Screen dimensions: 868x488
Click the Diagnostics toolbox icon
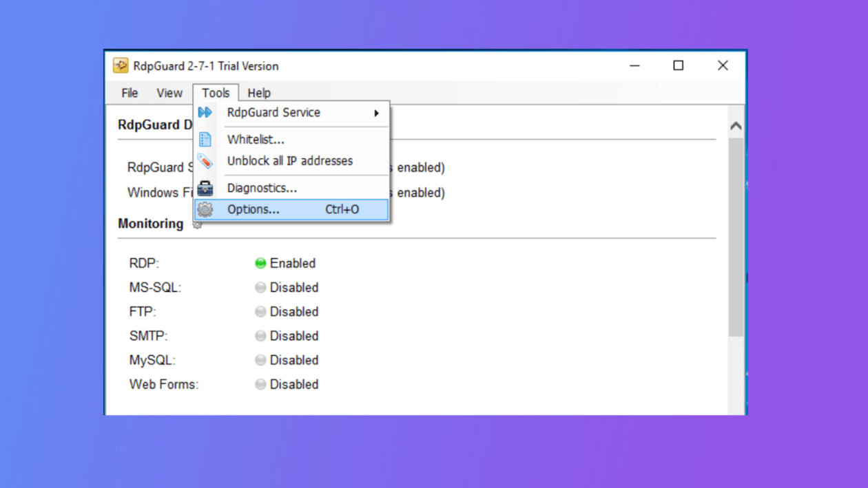[x=205, y=188]
